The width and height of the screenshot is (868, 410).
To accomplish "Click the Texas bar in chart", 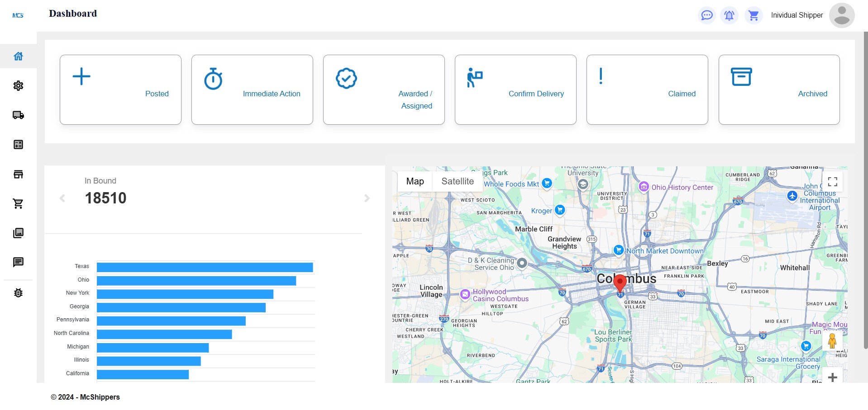I will tap(205, 267).
